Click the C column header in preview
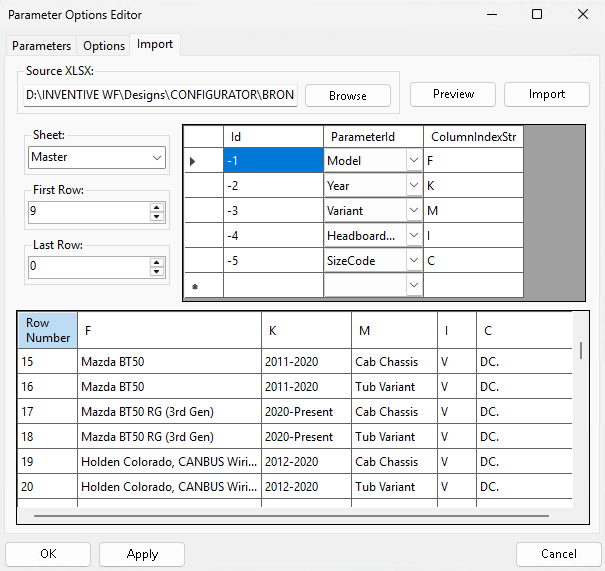Screen dimensions: 605x571 pos(524,330)
